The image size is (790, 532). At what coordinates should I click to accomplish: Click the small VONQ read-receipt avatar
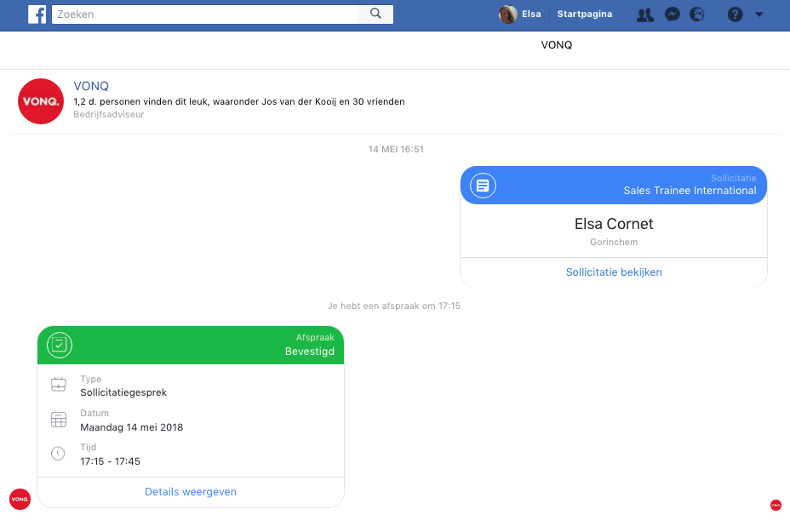tap(776, 505)
